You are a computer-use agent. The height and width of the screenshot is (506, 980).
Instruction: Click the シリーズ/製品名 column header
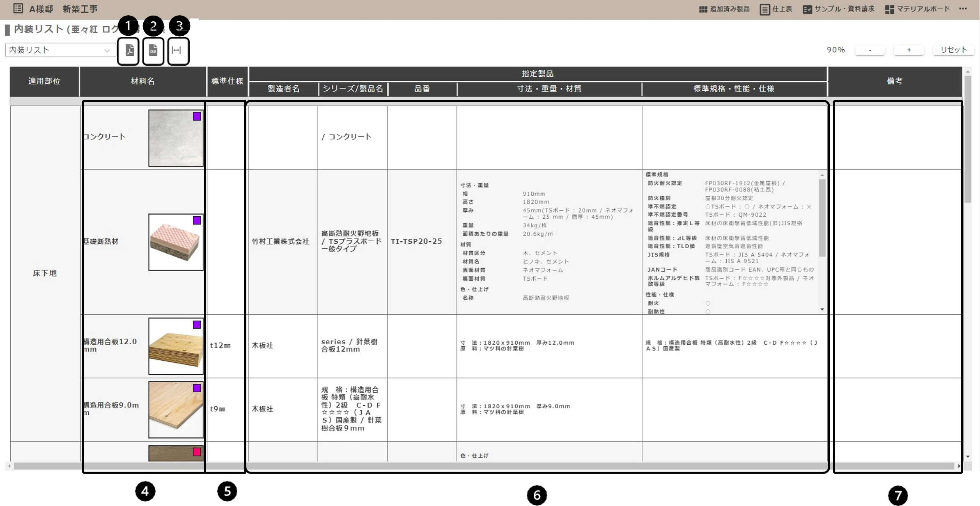(353, 89)
